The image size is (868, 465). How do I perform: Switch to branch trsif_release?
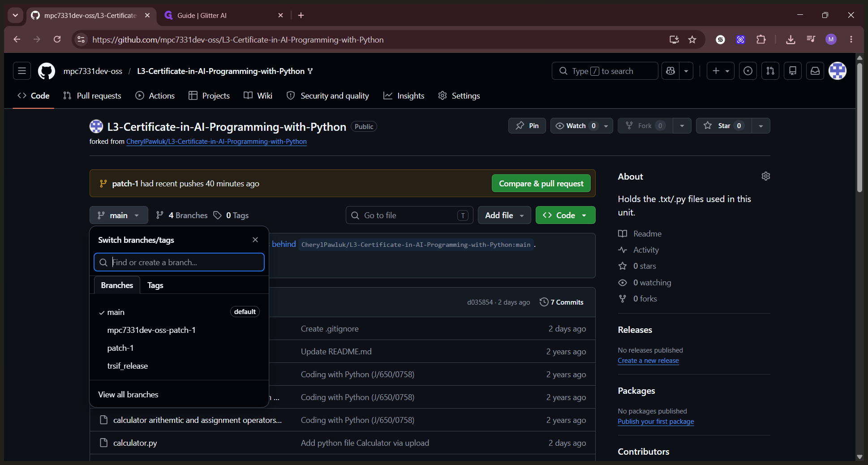pos(179,366)
